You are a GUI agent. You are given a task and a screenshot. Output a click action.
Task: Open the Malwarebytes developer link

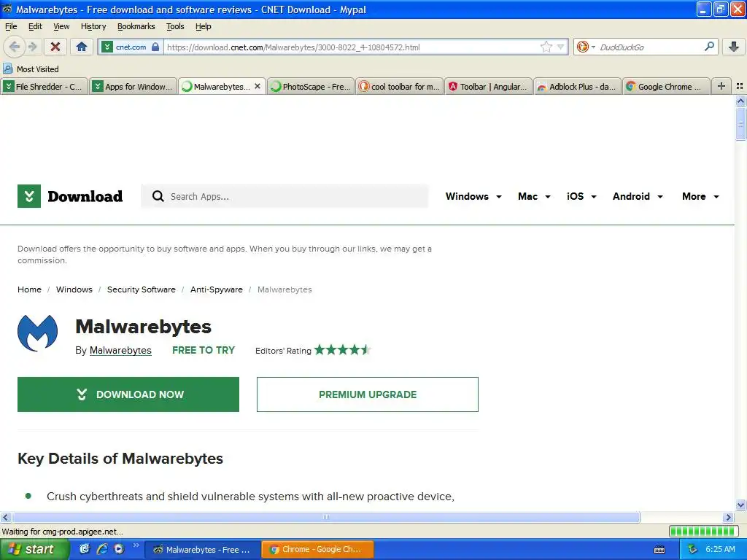[120, 351]
